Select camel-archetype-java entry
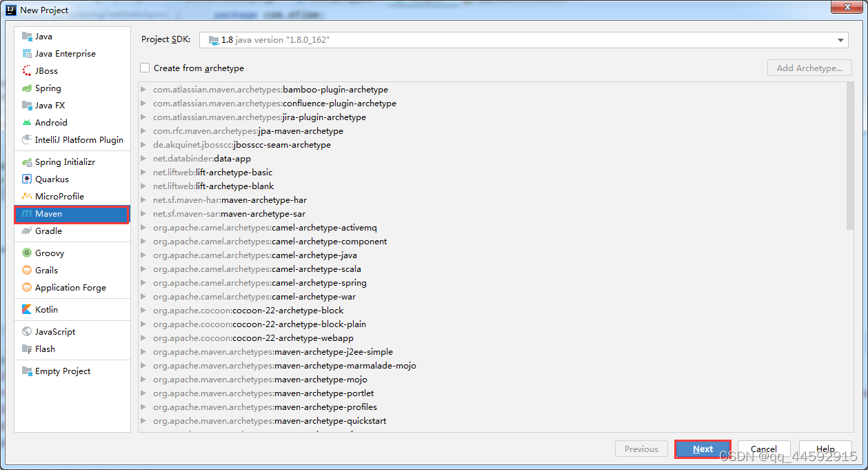 [255, 255]
